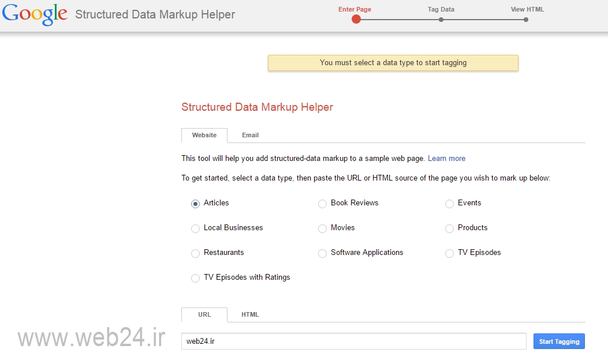Choose the Products data type

click(x=449, y=228)
